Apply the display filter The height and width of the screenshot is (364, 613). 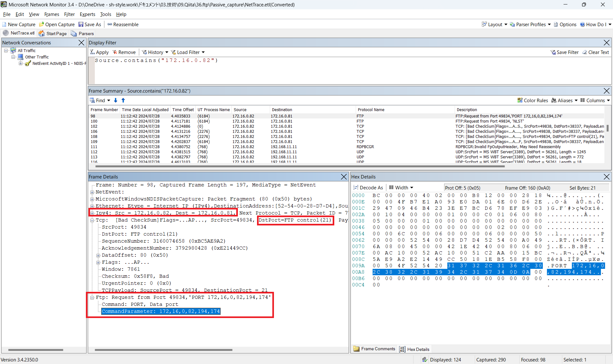[x=99, y=52]
